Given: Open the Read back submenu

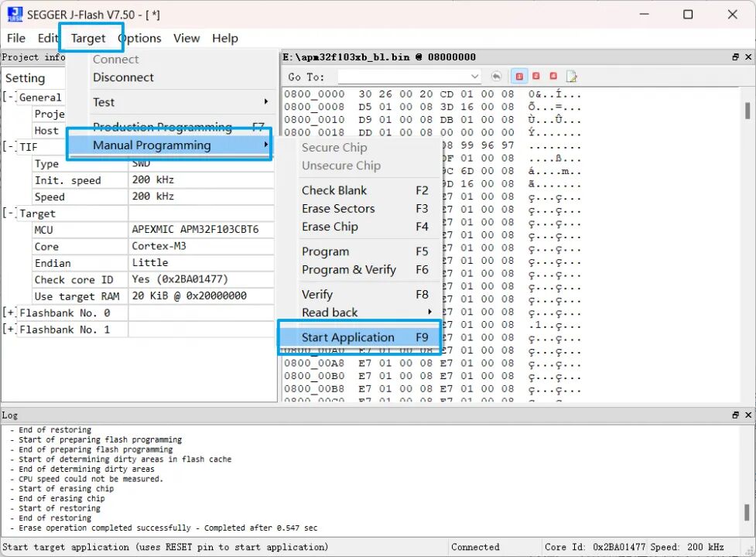Looking at the screenshot, I should coord(330,313).
